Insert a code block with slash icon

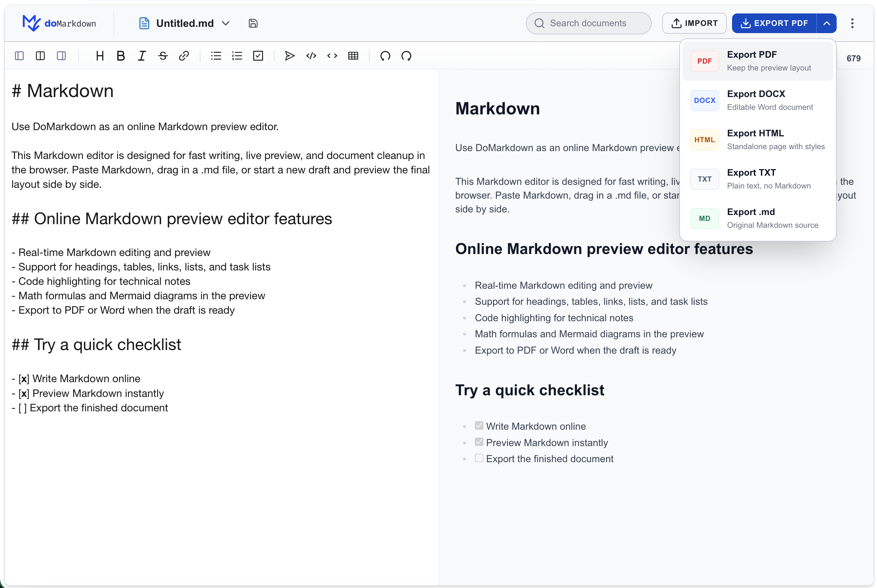pyautogui.click(x=311, y=56)
